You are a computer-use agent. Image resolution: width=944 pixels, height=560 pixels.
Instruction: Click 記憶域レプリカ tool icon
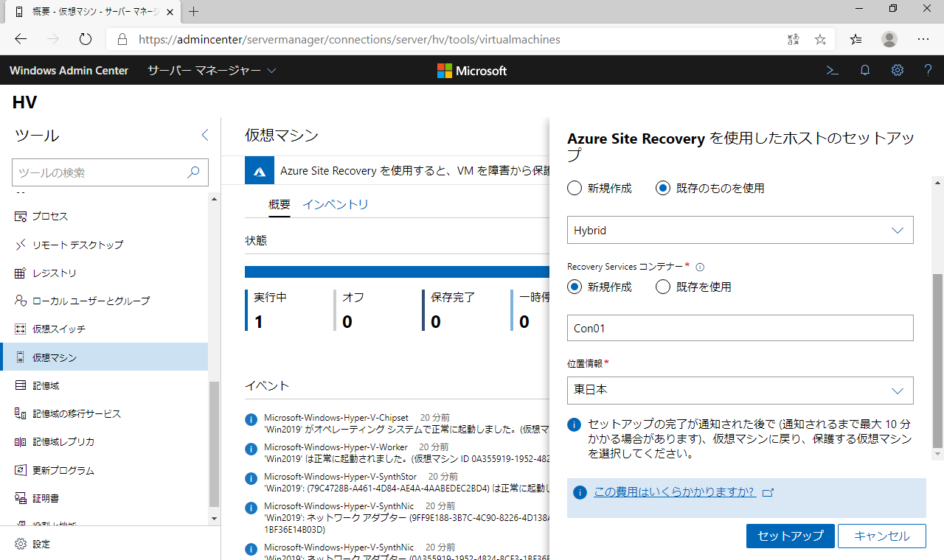[21, 442]
